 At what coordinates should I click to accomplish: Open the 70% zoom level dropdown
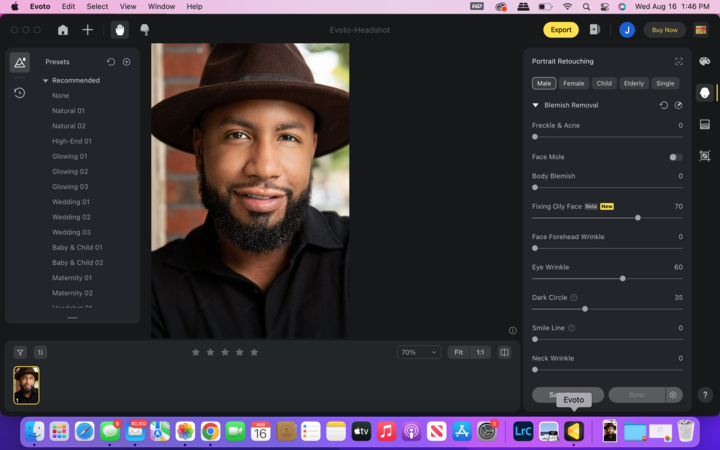tap(418, 352)
